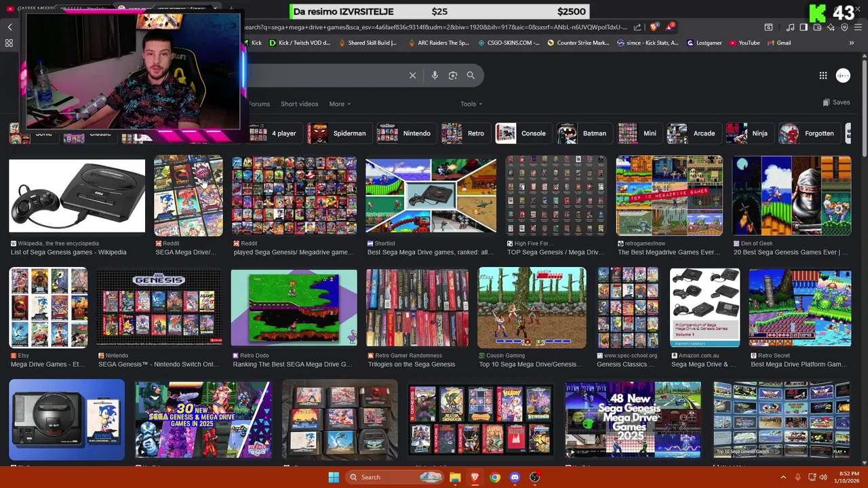Viewport: 868px width, 488px height.
Task: Start voice search with microphone icon
Action: [435, 75]
